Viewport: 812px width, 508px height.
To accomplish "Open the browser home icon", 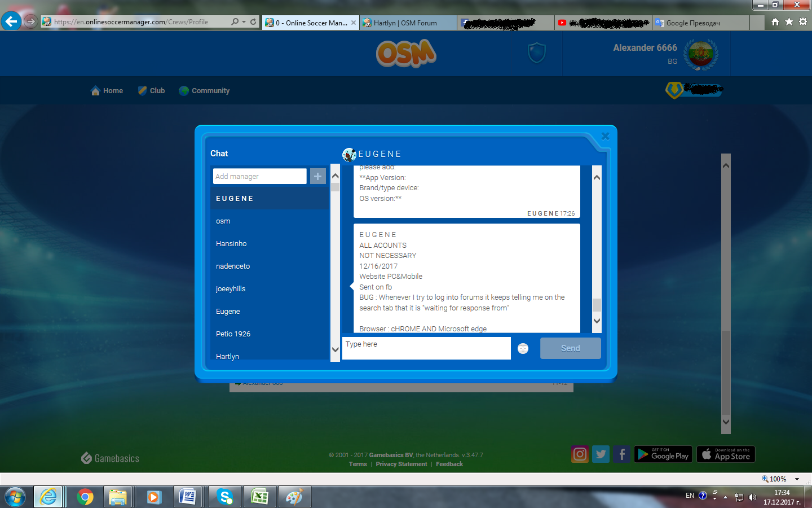I will click(x=775, y=21).
